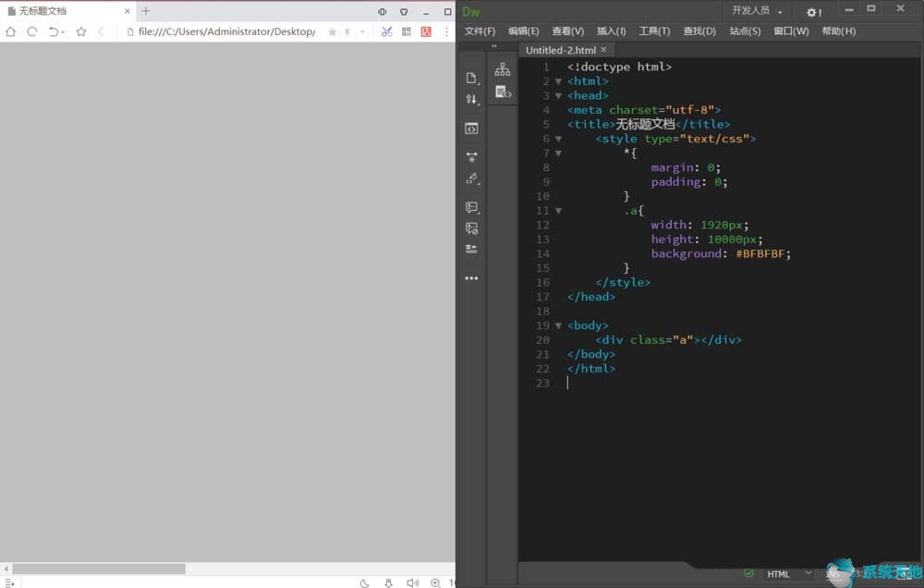Click the Collapse Full Tag icon
The image size is (924, 588).
pos(471,157)
